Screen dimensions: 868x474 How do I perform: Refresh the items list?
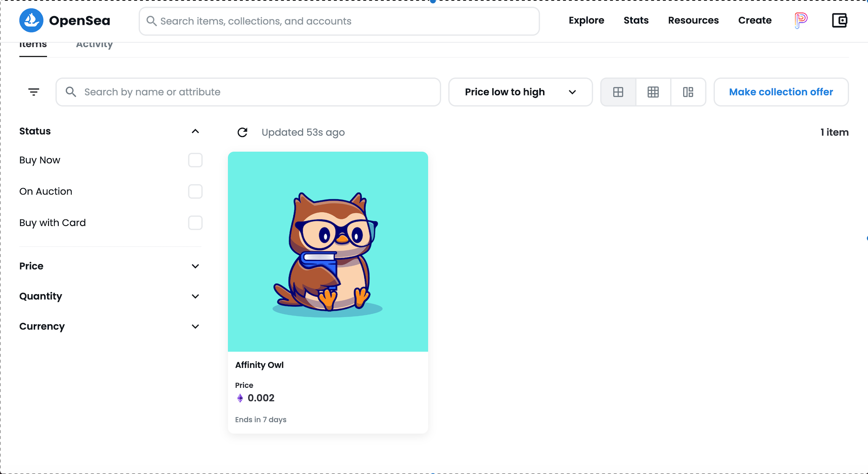tap(242, 132)
